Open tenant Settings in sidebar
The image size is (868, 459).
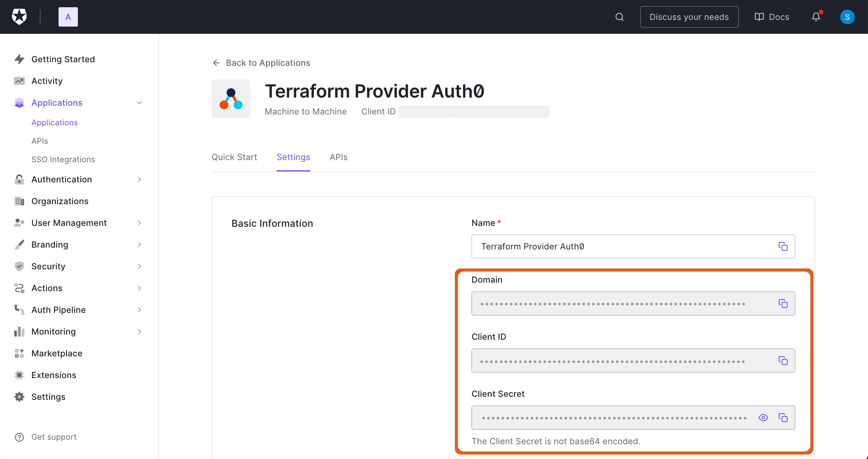[x=49, y=397]
